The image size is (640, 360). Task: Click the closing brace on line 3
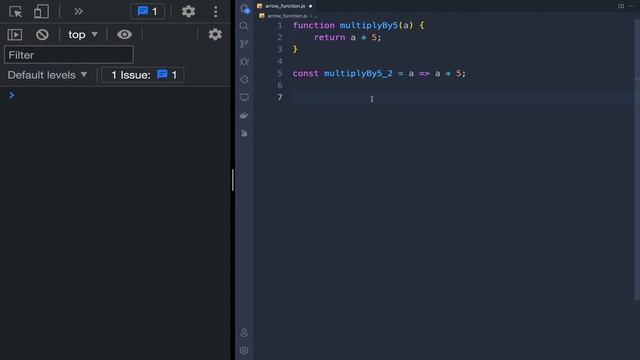pyautogui.click(x=295, y=49)
